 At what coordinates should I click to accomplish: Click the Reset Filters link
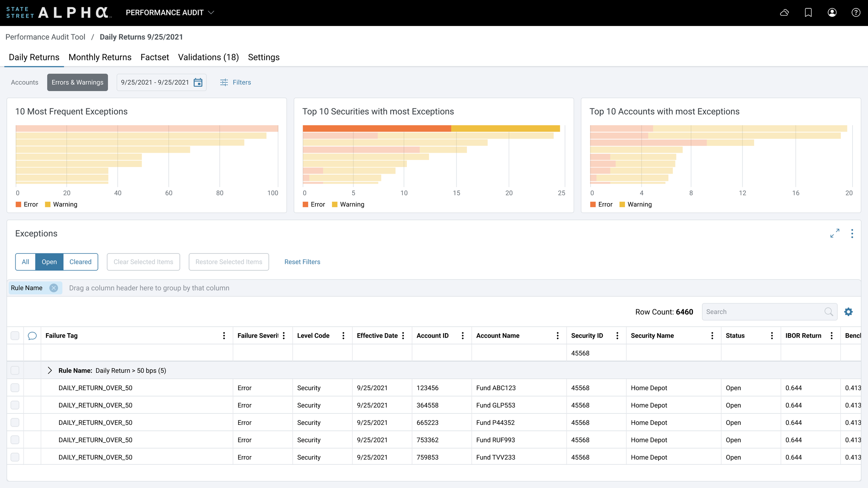pyautogui.click(x=302, y=262)
